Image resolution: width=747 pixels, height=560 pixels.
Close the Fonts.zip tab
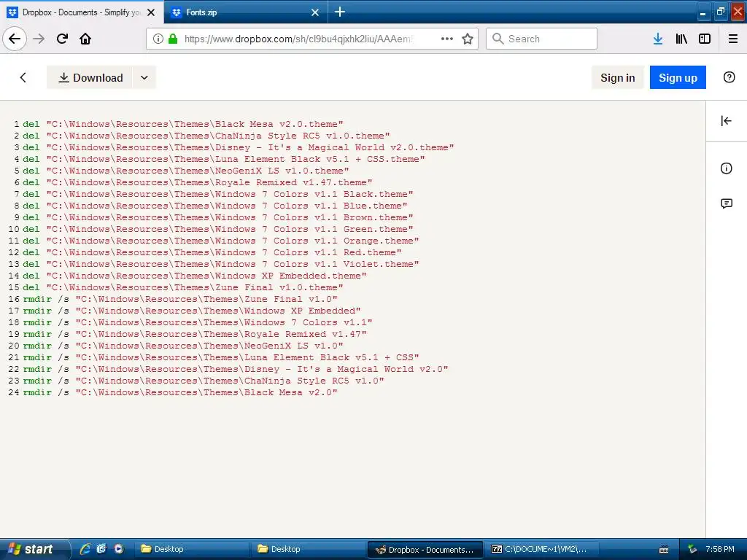pyautogui.click(x=315, y=12)
